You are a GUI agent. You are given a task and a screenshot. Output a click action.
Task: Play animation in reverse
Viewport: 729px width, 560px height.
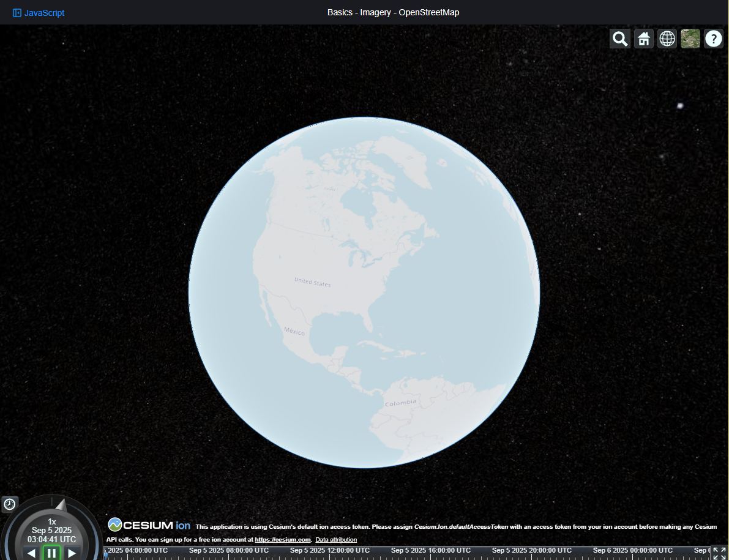[31, 553]
